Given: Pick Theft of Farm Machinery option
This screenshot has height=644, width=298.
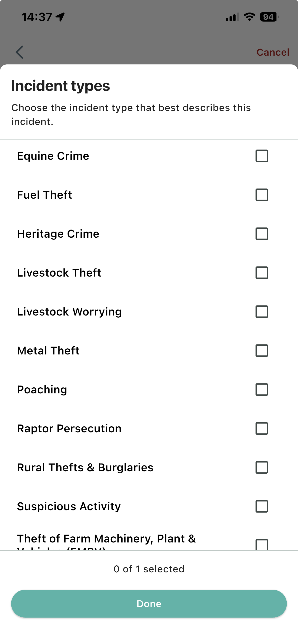Looking at the screenshot, I should 106,539.
